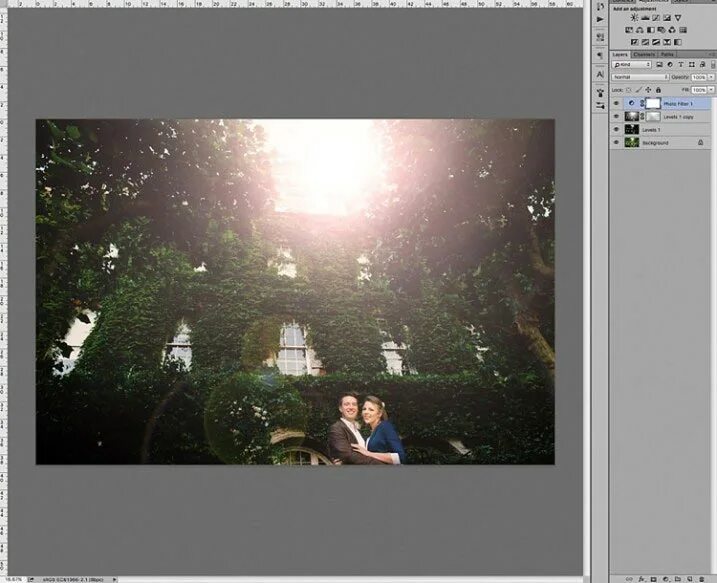Add a Channel Mixer adjustment

672,30
